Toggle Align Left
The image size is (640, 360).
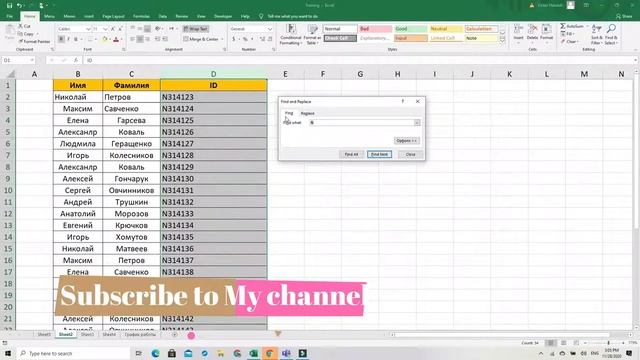coord(133,39)
